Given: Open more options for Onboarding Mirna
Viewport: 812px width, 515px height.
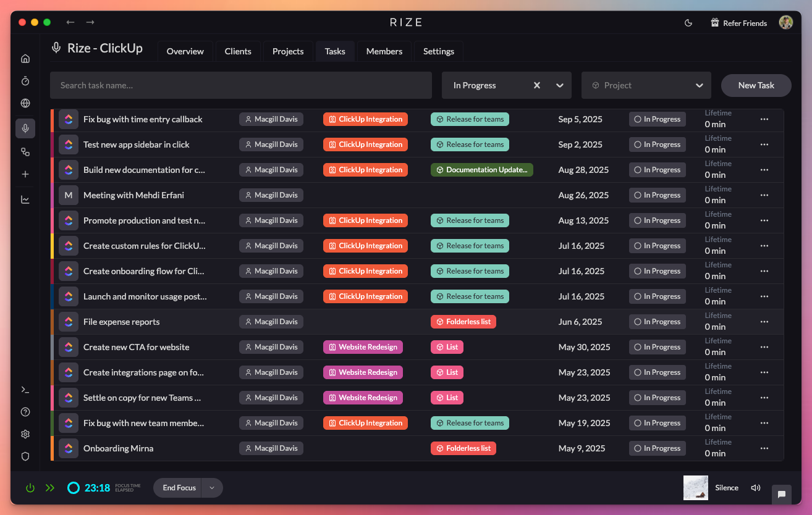Looking at the screenshot, I should (764, 448).
